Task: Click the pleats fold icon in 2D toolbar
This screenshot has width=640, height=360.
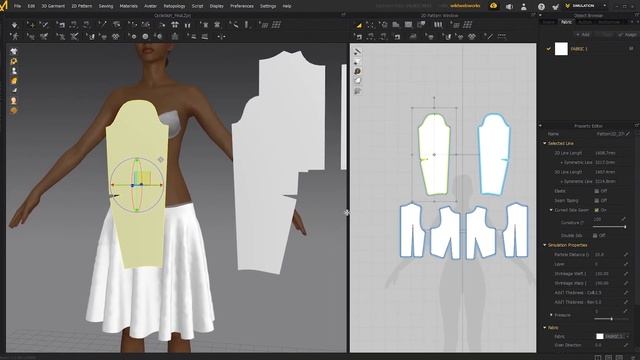Action: click(x=438, y=25)
